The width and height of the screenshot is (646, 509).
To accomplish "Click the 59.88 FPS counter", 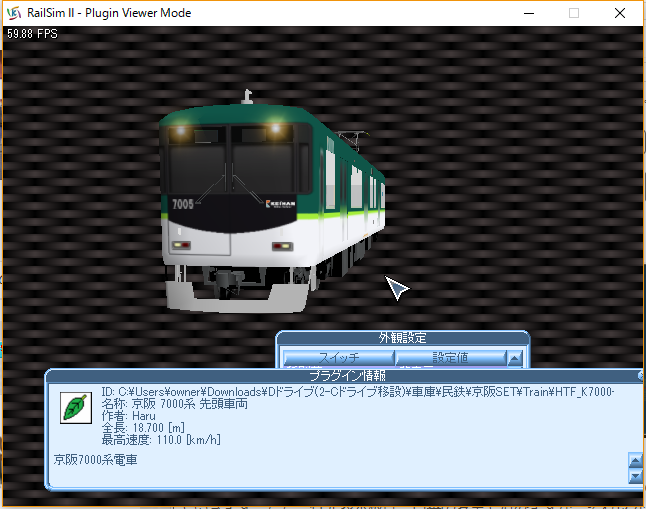I will tap(32, 34).
